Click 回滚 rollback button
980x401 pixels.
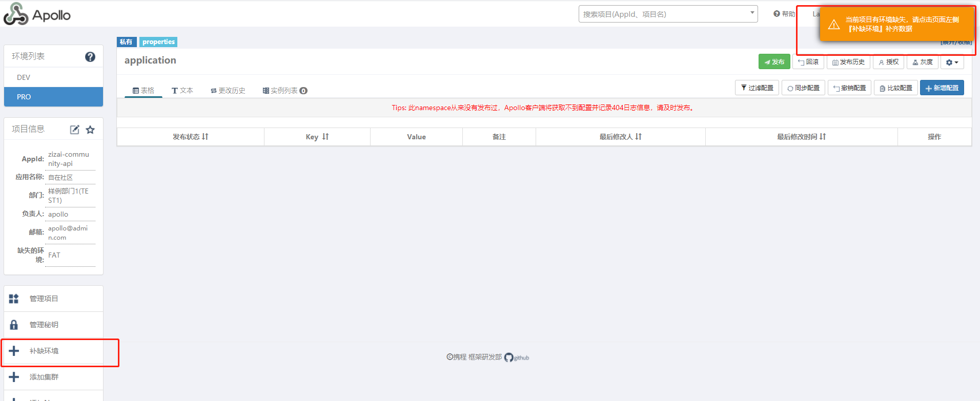(x=808, y=62)
